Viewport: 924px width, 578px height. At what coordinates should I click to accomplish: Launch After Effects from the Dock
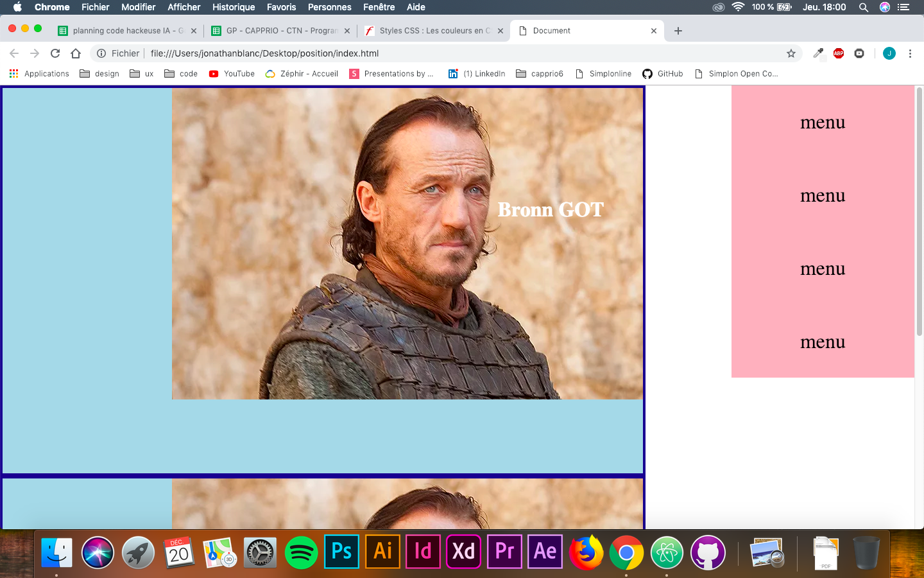[545, 552]
